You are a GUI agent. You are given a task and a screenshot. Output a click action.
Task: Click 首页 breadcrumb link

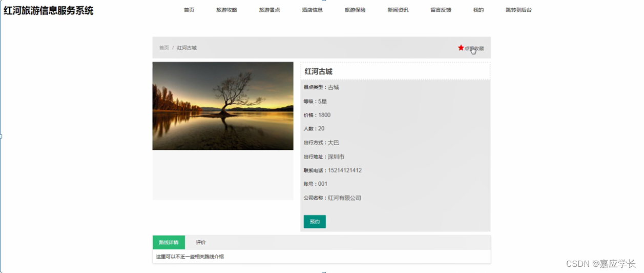164,48
